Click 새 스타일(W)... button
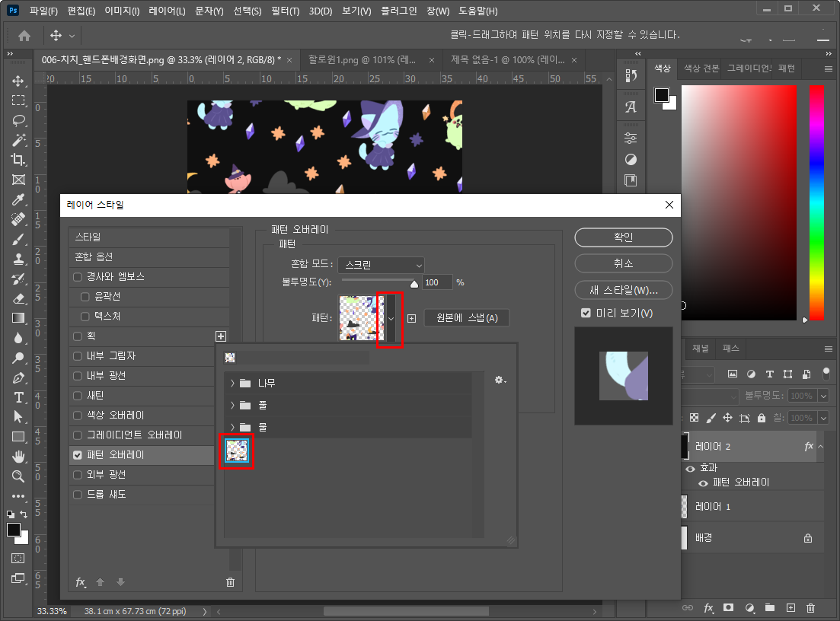Screen dimensions: 840x621 624,290
